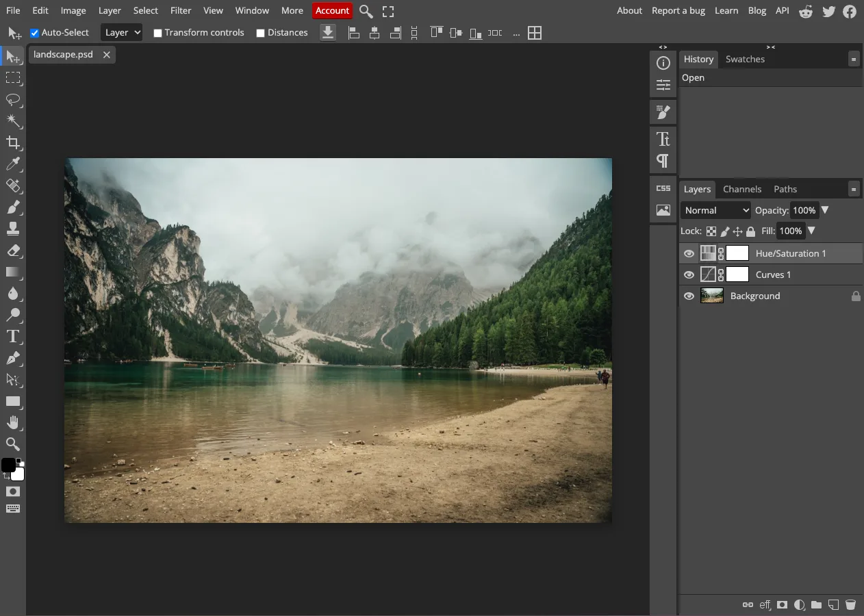Select the Zoom tool in the toolbar
Screen dimensions: 864x616
13,444
